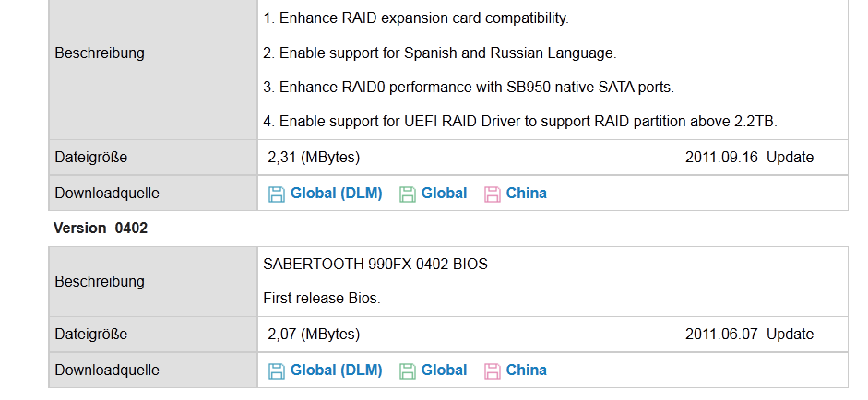
Task: Click the 2011.09.16 Update date text
Action: (749, 157)
